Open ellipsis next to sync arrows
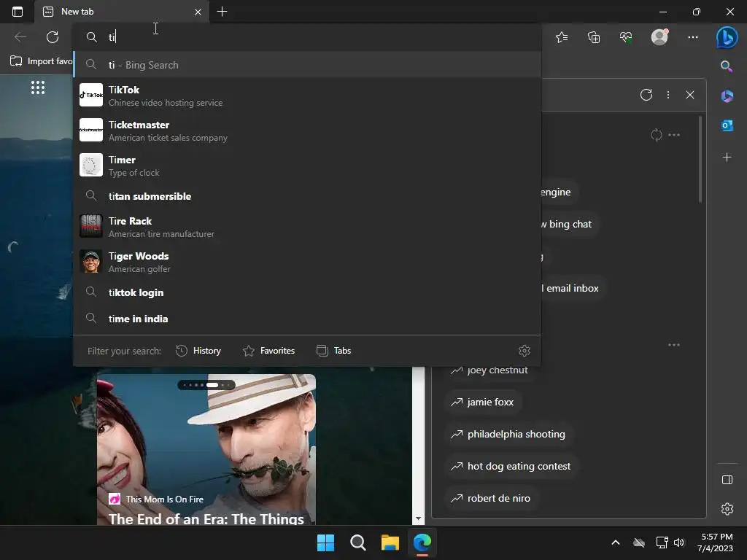 [x=673, y=135]
